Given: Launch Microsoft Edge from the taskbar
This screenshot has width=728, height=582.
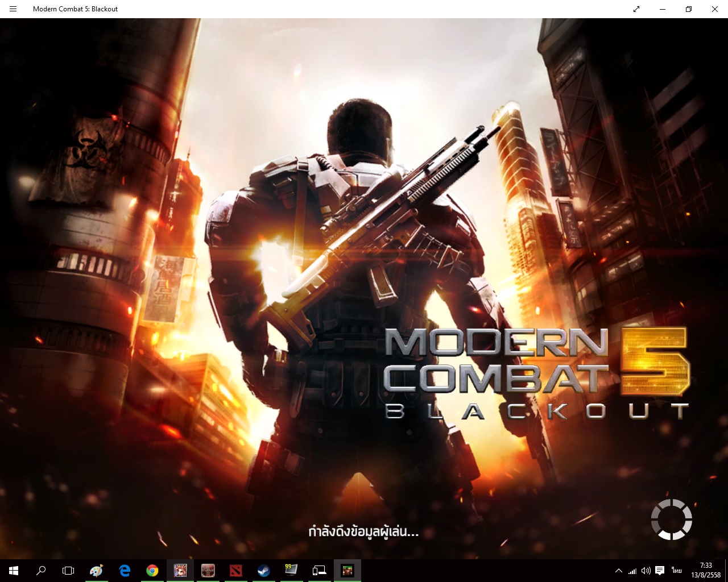Looking at the screenshot, I should coord(125,571).
